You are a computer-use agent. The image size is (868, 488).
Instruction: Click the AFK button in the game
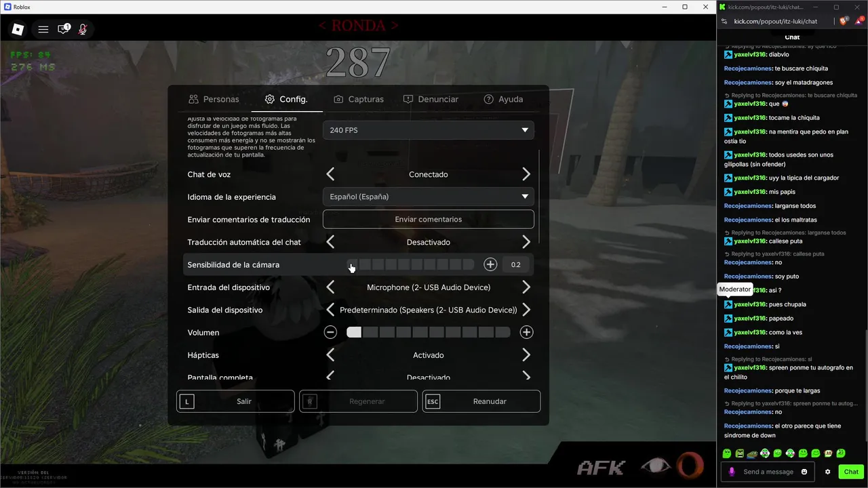click(601, 467)
